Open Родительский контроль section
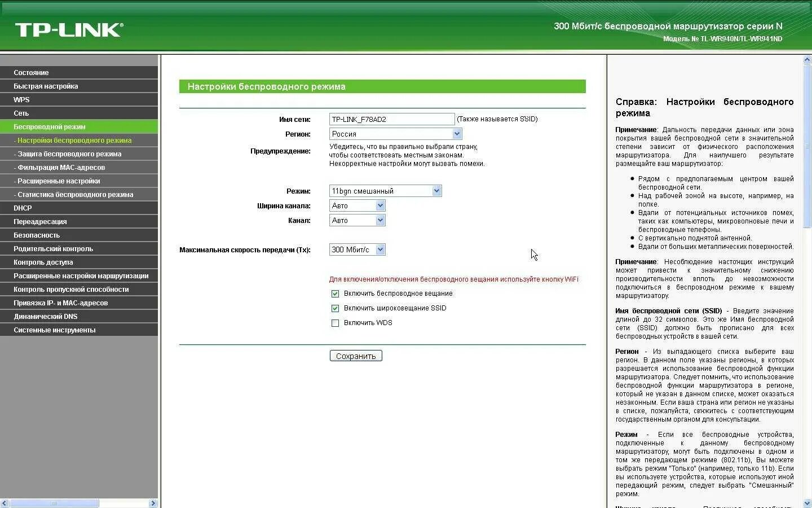The width and height of the screenshot is (812, 508). (x=79, y=248)
